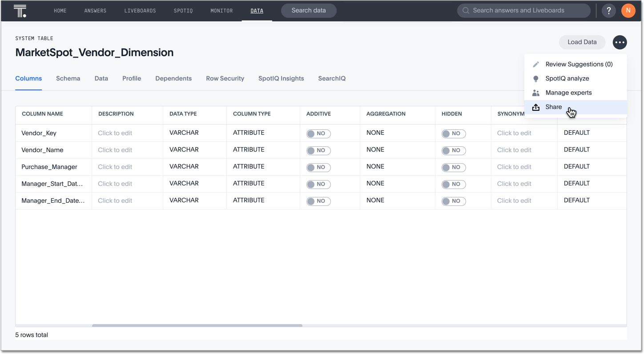The width and height of the screenshot is (644, 354).
Task: Switch to the Schema tab
Action: coord(68,79)
